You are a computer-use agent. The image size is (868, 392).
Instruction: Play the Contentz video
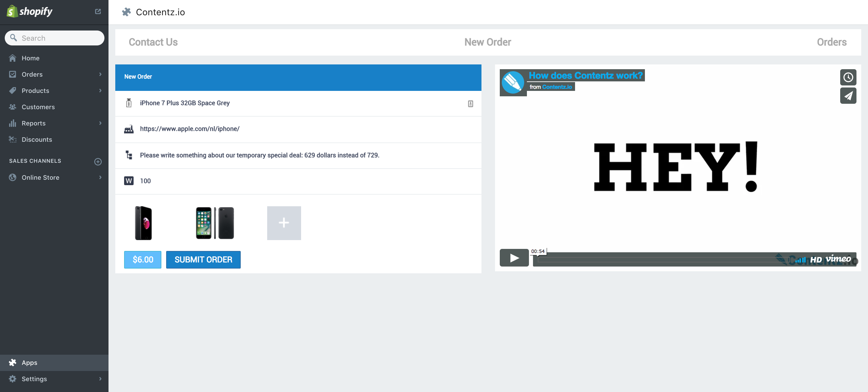tap(514, 258)
